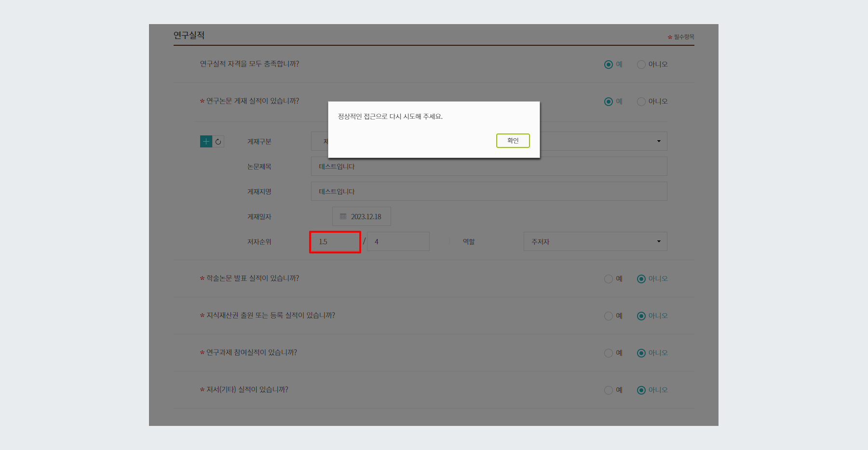Select 예 for 연구논문 게재 실적 question
Image resolution: width=868 pixels, height=450 pixels.
tap(609, 102)
